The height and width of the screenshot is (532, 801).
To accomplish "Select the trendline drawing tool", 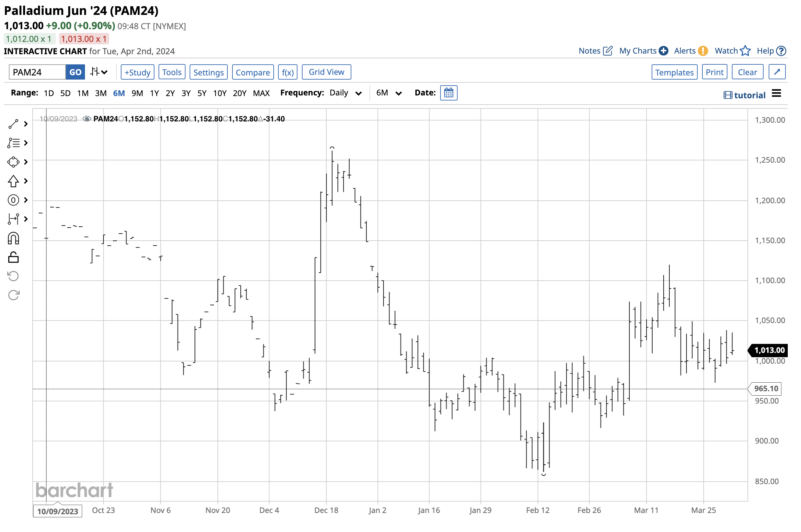I will pos(13,124).
